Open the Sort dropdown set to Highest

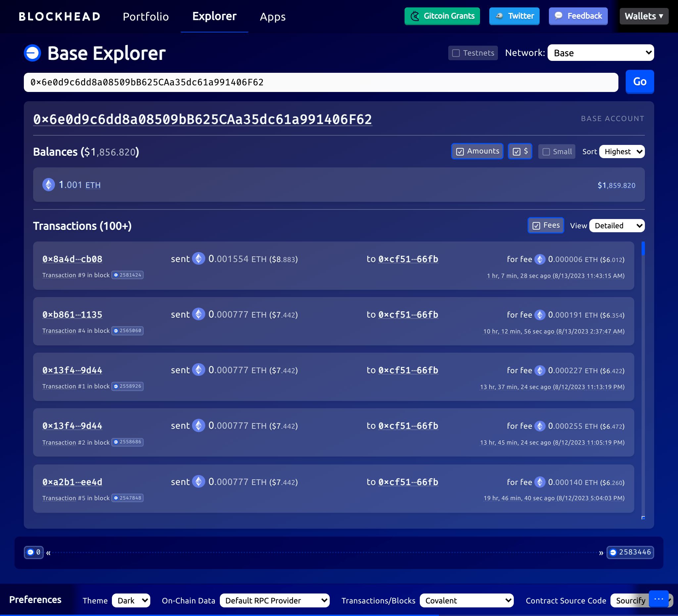point(622,152)
